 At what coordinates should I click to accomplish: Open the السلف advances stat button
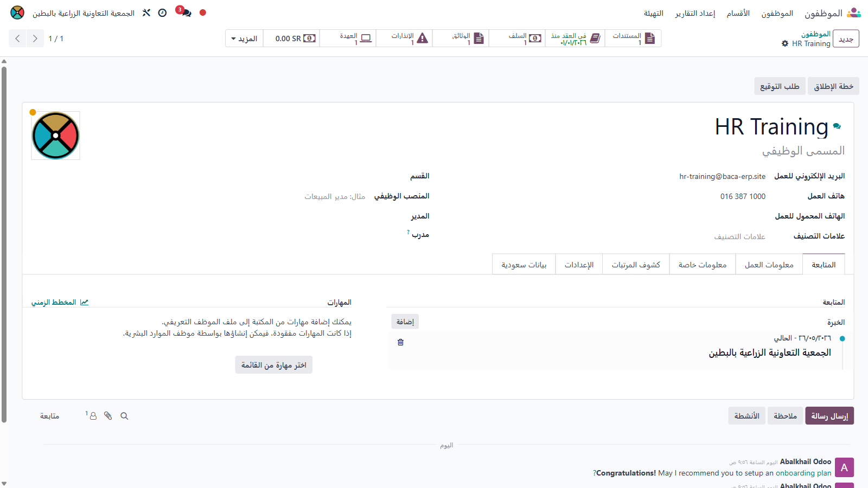click(x=517, y=38)
